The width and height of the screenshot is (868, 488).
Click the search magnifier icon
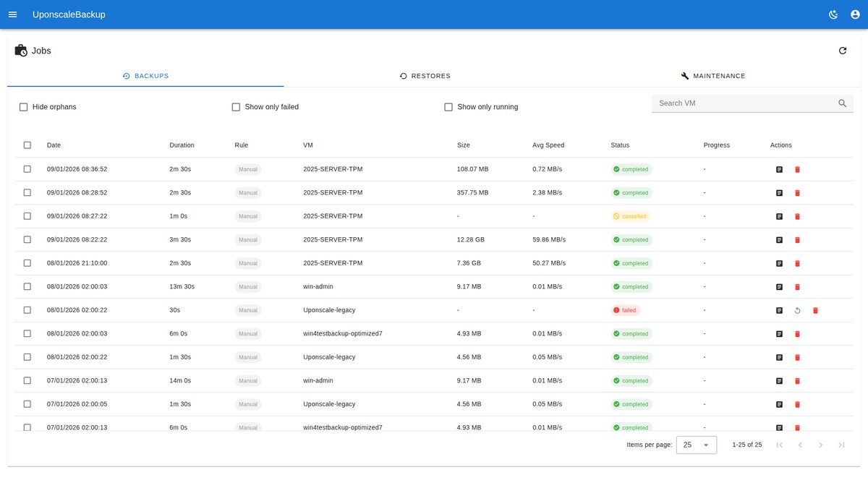coord(842,103)
